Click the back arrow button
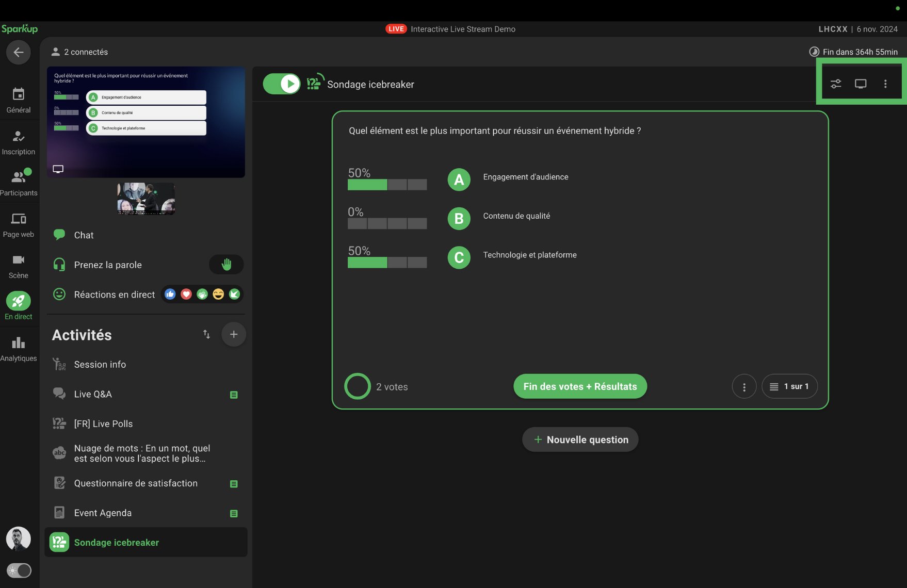Viewport: 907px width, 588px height. point(19,52)
